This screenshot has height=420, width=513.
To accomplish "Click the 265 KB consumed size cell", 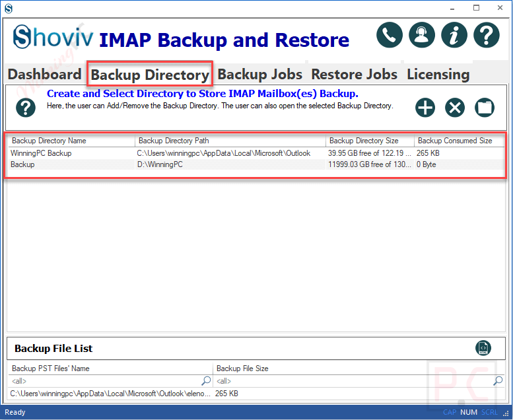I will coord(460,153).
